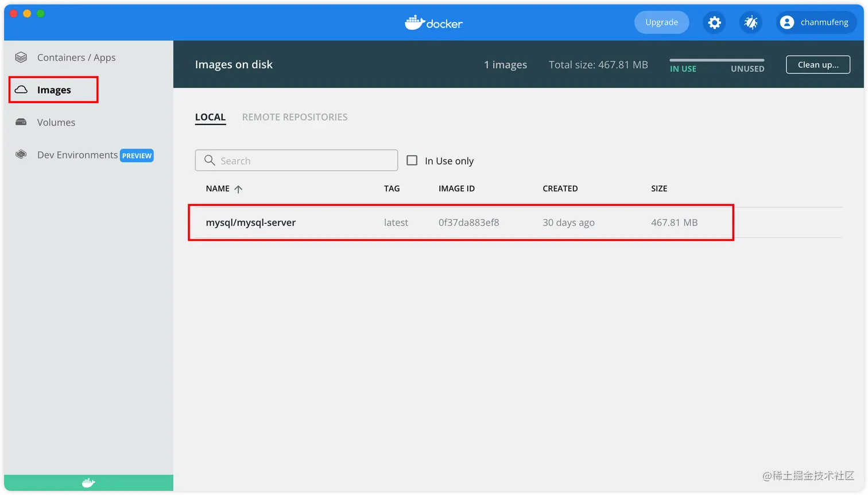Switch to the LOCAL tab

pyautogui.click(x=210, y=117)
